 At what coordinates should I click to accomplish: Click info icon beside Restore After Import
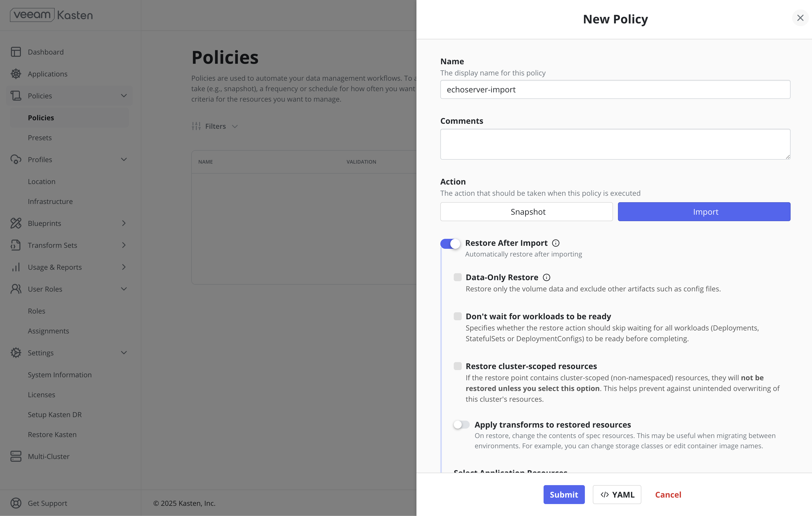(x=556, y=243)
